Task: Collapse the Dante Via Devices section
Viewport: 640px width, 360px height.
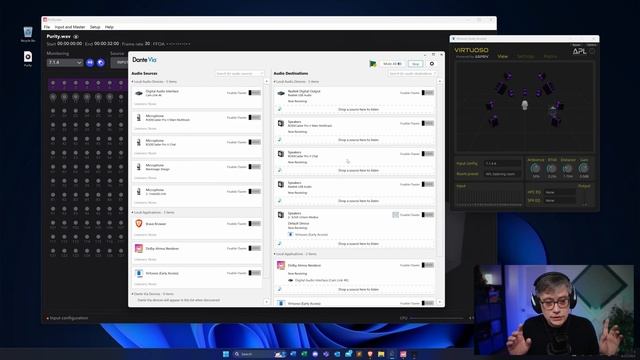Action: click(132, 293)
